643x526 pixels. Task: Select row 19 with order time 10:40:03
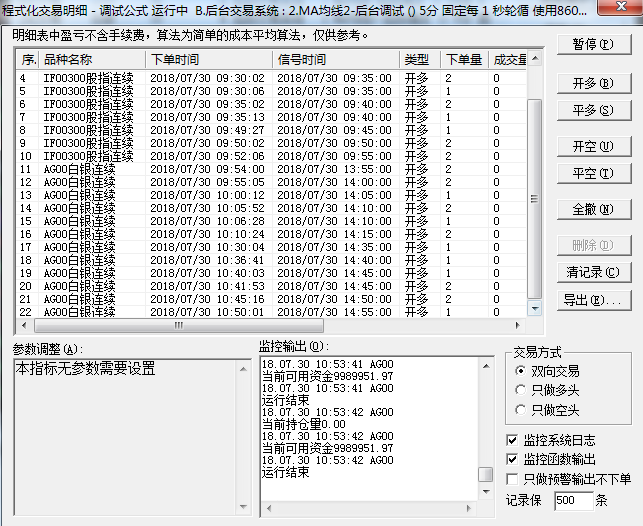pyautogui.click(x=271, y=273)
